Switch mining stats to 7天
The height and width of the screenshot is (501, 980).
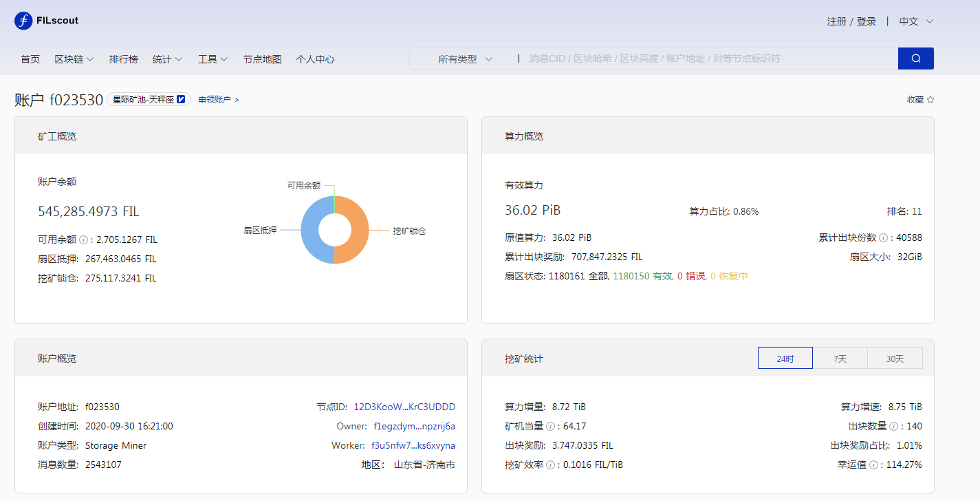click(840, 359)
